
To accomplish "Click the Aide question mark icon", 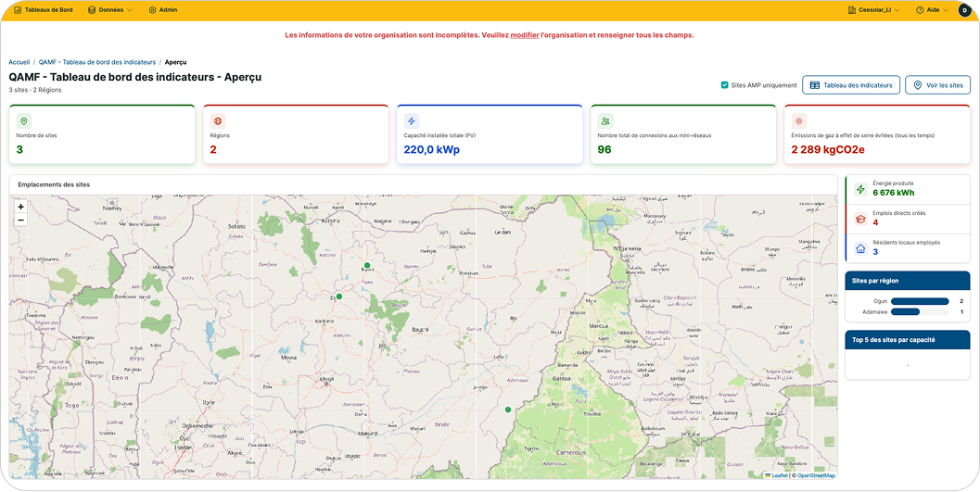I will (x=920, y=10).
